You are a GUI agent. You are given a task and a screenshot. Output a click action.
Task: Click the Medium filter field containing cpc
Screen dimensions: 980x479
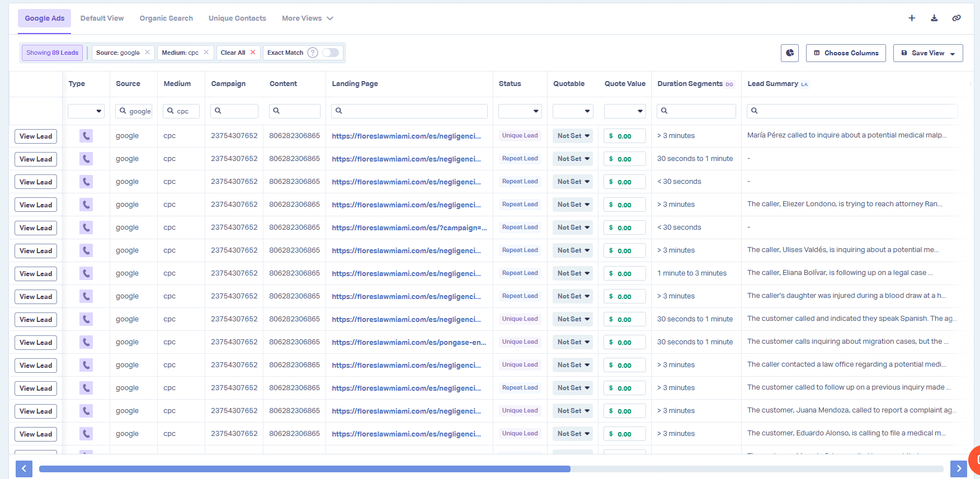pos(181,111)
